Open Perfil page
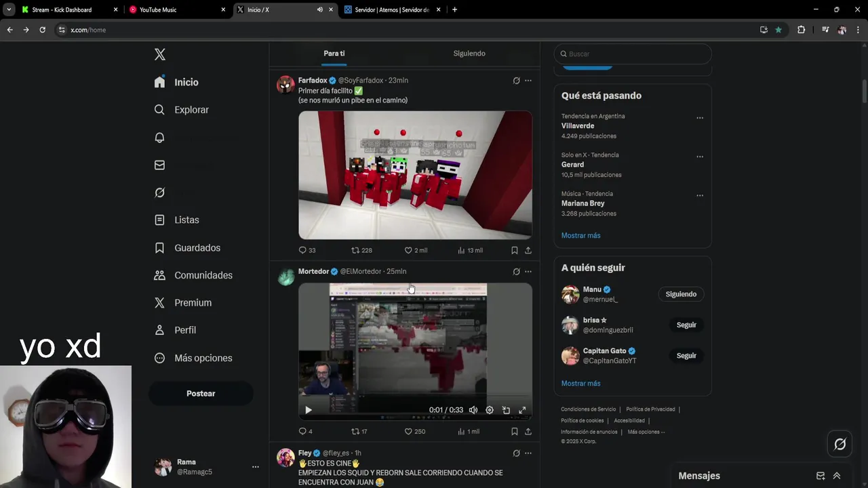868x488 pixels. coord(175,330)
